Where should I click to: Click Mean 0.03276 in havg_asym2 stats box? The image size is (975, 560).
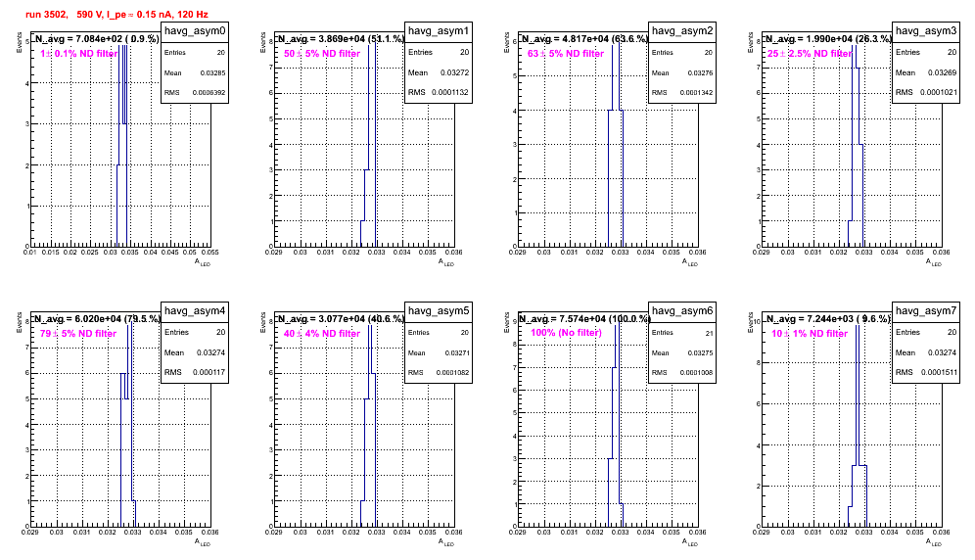tap(682, 72)
